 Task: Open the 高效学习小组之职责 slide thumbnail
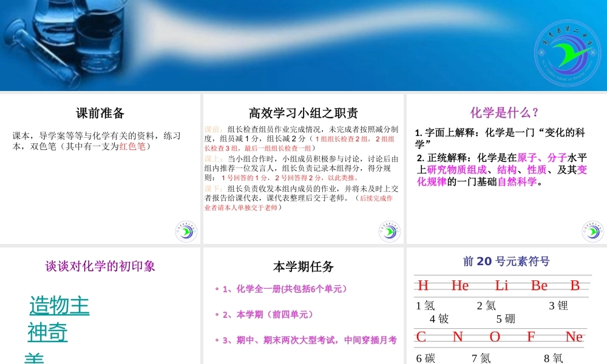tap(303, 169)
